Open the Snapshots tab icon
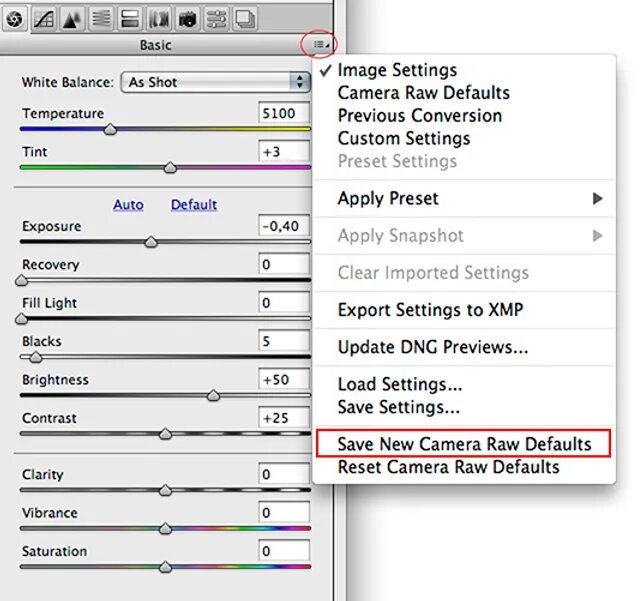The height and width of the screenshot is (601, 643). pos(245,19)
